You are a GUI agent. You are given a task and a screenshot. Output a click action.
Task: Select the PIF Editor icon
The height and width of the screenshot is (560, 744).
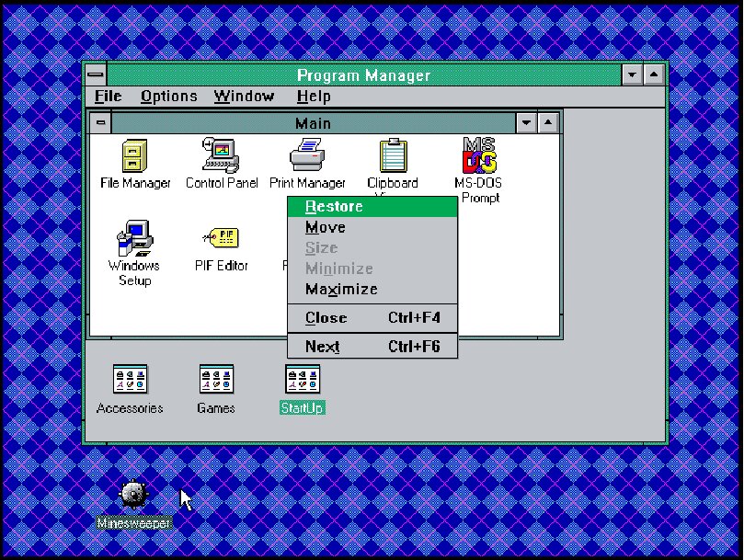tap(221, 238)
